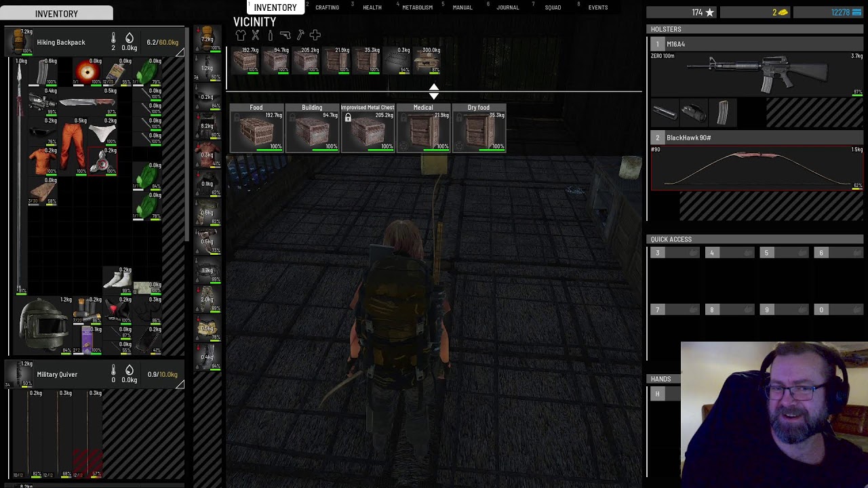This screenshot has height=488, width=868.
Task: Click the first arrow bundle in Military Quiver
Action: tap(28, 434)
